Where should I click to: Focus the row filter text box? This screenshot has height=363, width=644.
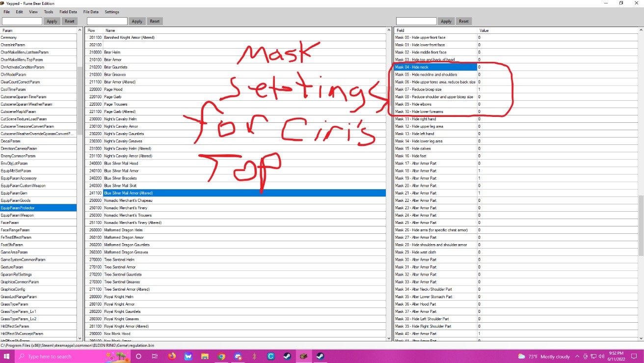[x=107, y=21]
